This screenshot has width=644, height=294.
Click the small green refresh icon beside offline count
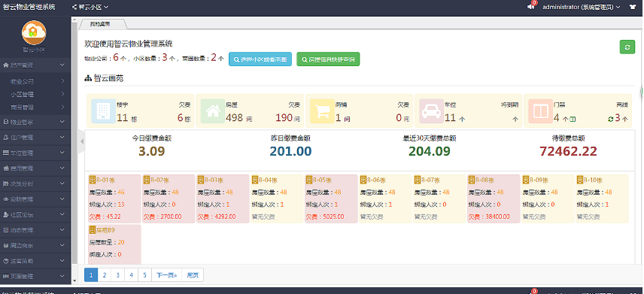611,119
